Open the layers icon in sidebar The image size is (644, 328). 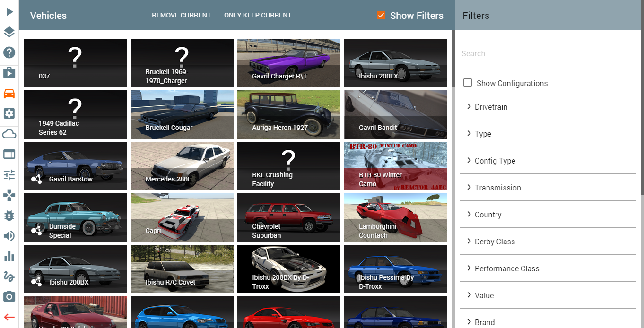pos(9,32)
